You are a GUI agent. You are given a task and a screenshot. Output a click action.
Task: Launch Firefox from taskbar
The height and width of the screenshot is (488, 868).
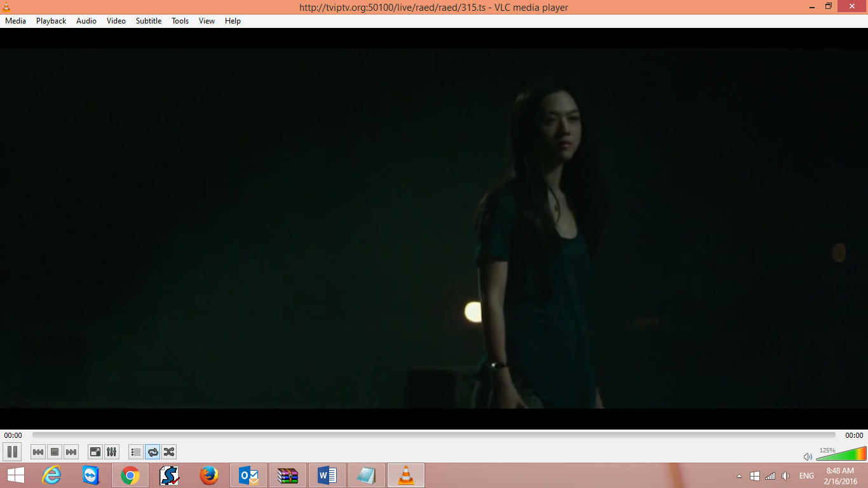point(209,475)
